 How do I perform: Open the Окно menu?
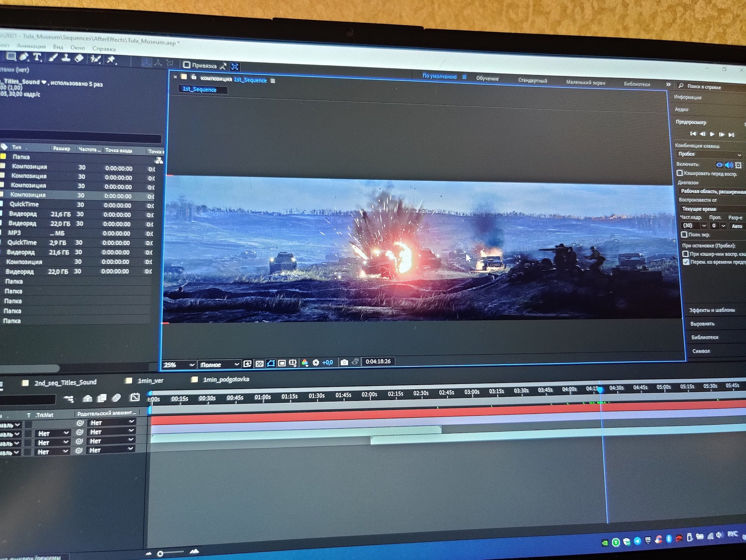click(78, 47)
